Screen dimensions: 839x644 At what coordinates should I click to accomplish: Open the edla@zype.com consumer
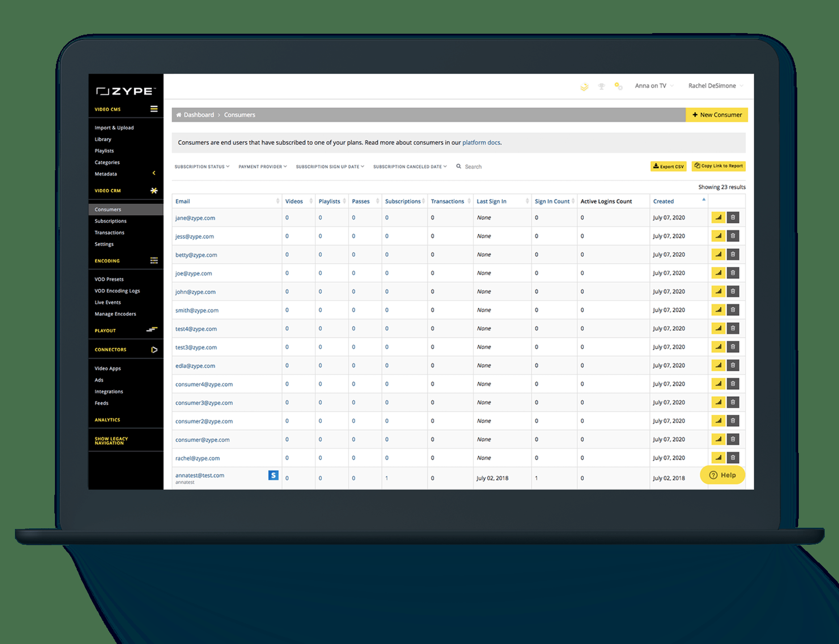pyautogui.click(x=195, y=366)
